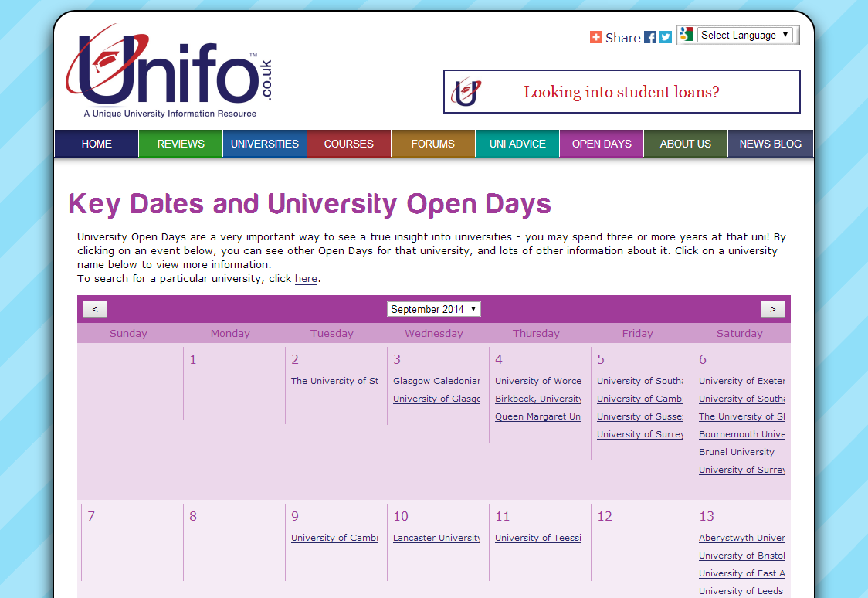Click the previous month arrow button

[x=94, y=308]
